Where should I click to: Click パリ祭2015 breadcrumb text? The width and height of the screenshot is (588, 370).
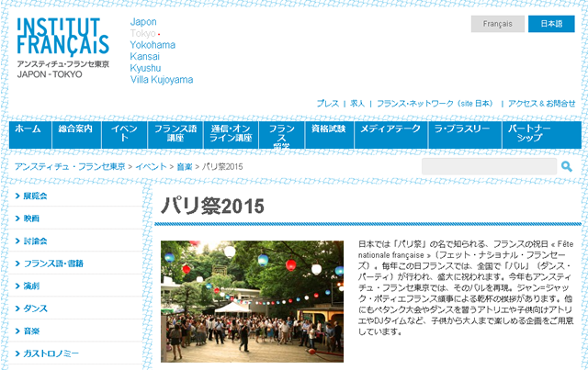[x=222, y=166]
